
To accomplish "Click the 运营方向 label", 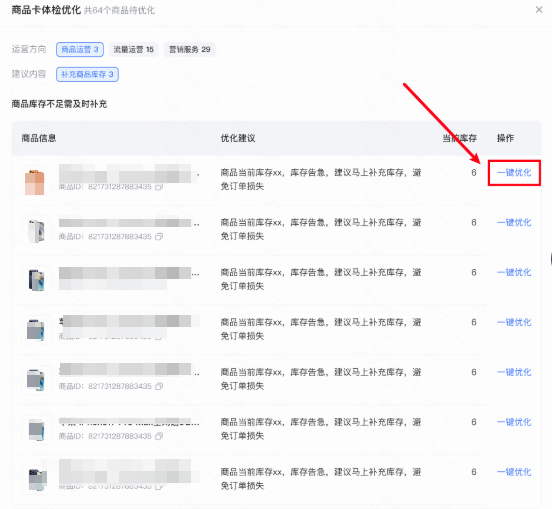I will tap(29, 49).
